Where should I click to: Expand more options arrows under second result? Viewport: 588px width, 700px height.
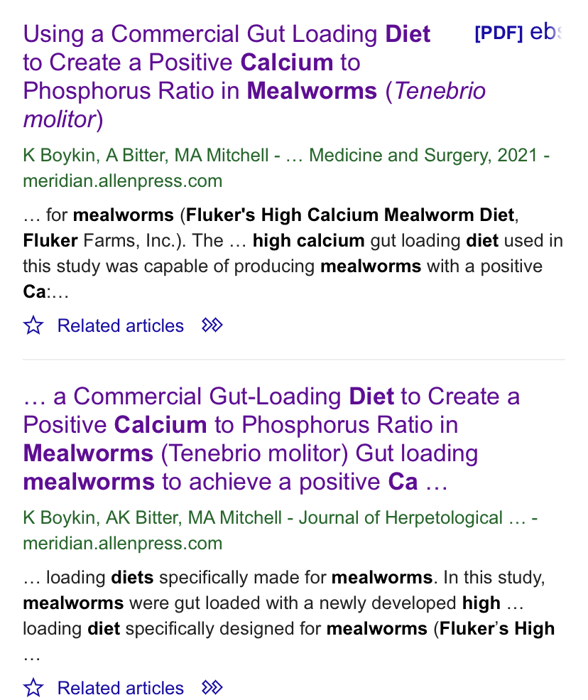[x=212, y=687]
